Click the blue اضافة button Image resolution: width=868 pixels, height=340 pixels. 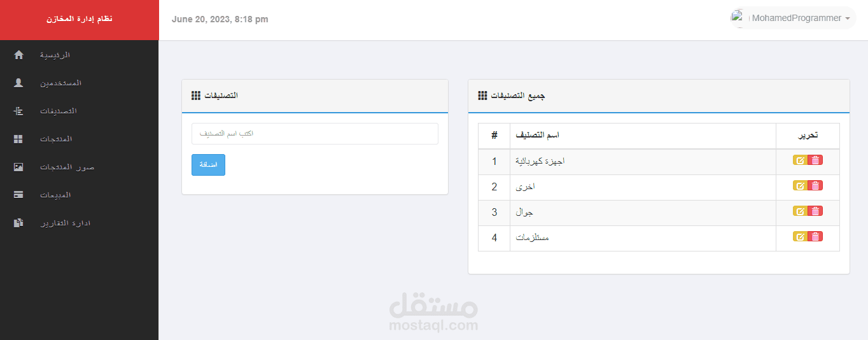point(208,165)
